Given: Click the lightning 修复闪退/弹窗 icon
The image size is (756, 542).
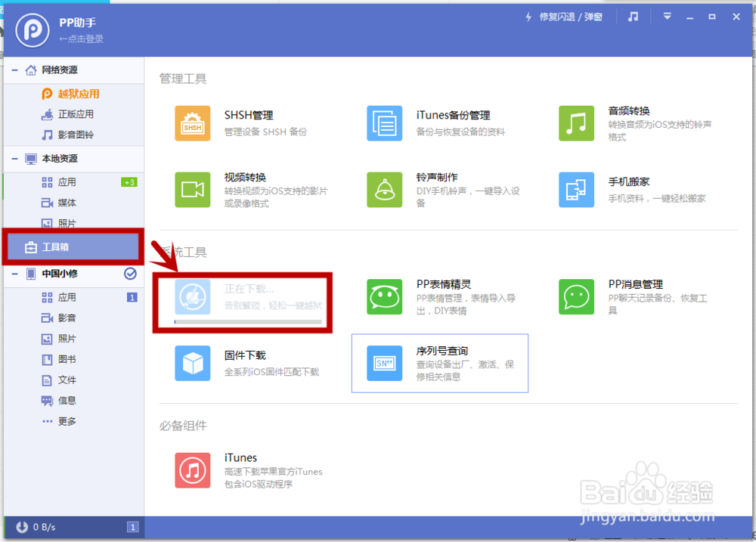Looking at the screenshot, I should pos(528,17).
